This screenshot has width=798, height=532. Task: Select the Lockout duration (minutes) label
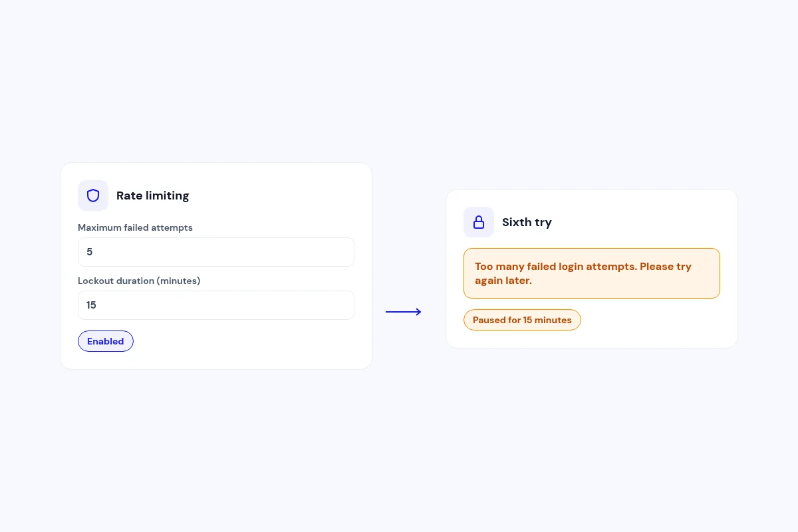(139, 281)
